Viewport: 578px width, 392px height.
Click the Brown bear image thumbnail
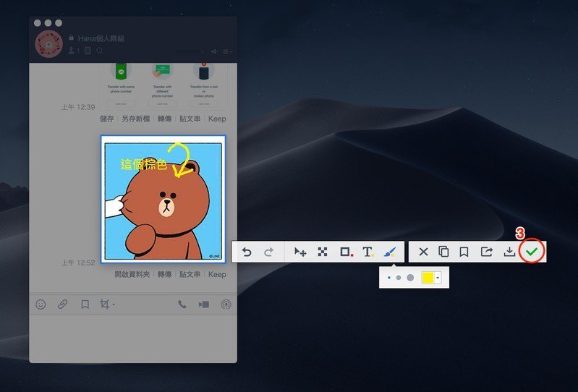pos(163,200)
